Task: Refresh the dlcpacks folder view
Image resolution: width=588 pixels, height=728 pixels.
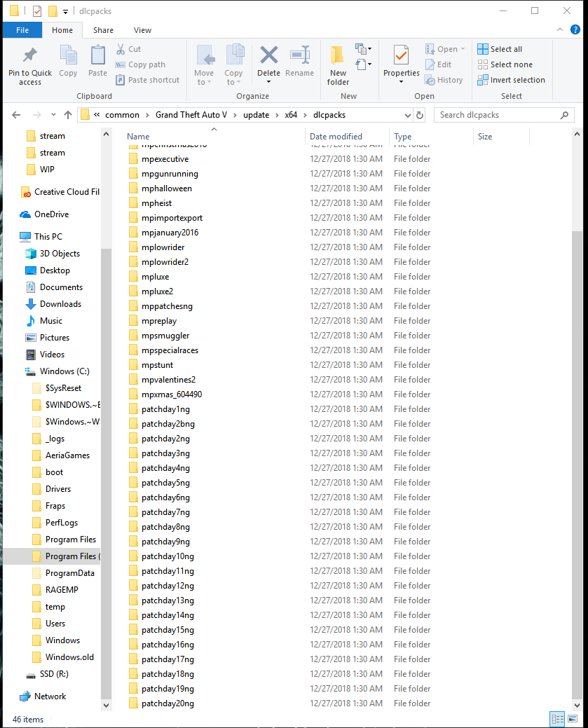Action: click(x=420, y=115)
